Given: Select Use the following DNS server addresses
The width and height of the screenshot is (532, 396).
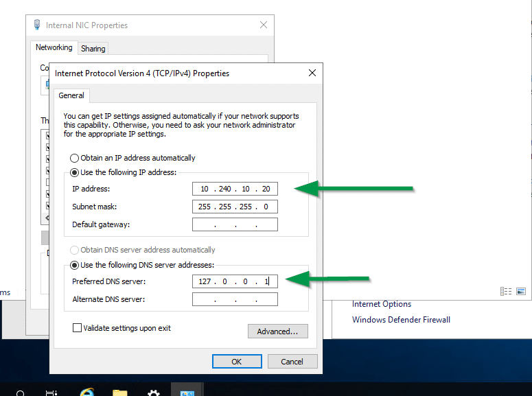Looking at the screenshot, I should point(75,265).
